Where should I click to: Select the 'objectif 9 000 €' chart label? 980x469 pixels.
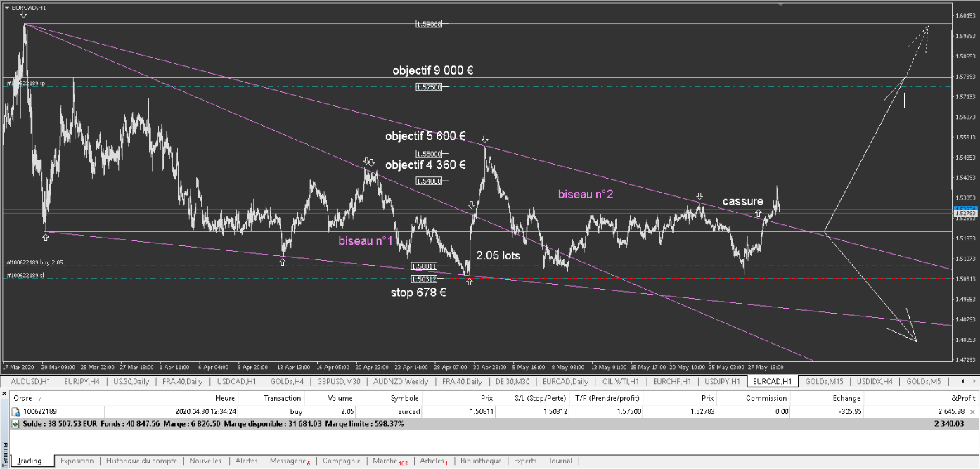(432, 70)
